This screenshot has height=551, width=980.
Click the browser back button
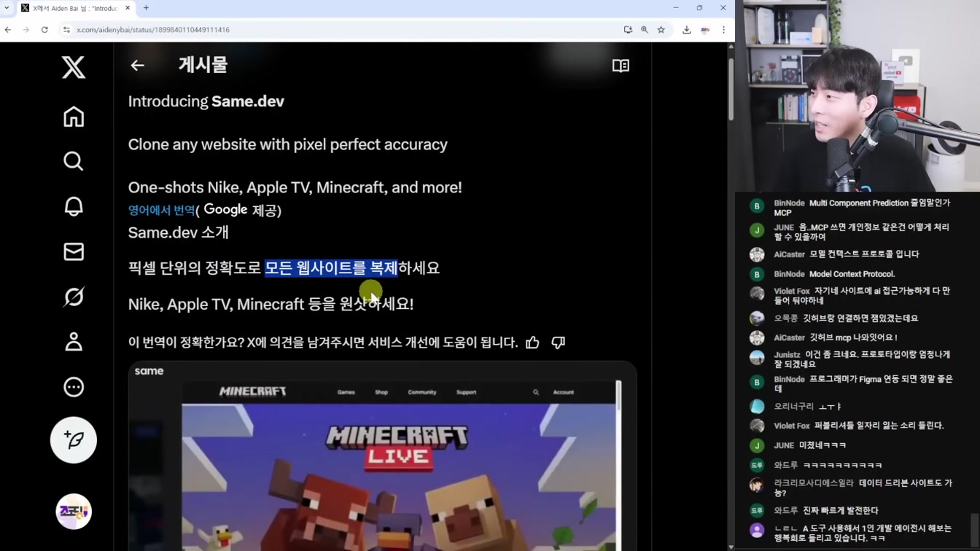[8, 30]
